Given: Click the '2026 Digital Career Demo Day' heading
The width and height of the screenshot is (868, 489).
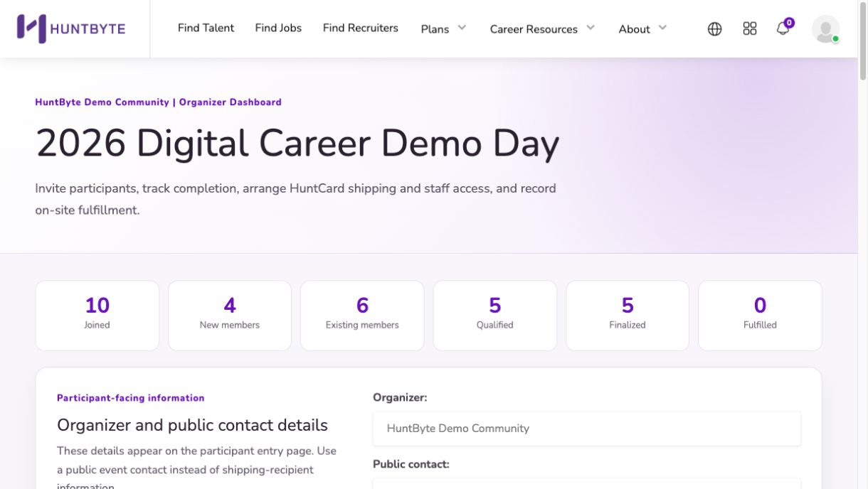Looking at the screenshot, I should (x=297, y=144).
